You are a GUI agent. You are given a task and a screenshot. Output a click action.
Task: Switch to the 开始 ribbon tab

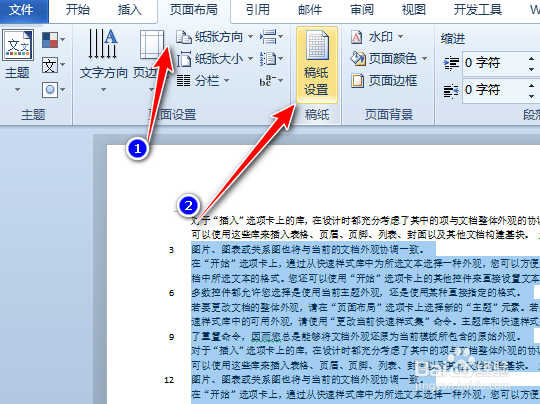click(x=77, y=10)
